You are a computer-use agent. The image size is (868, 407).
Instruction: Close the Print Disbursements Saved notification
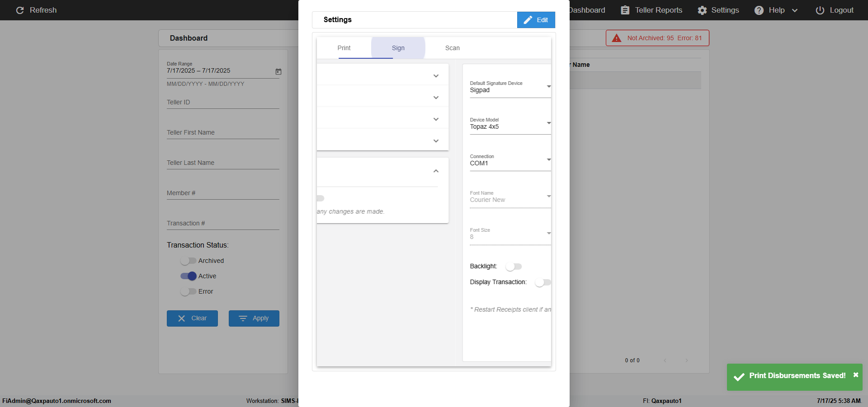pyautogui.click(x=856, y=375)
